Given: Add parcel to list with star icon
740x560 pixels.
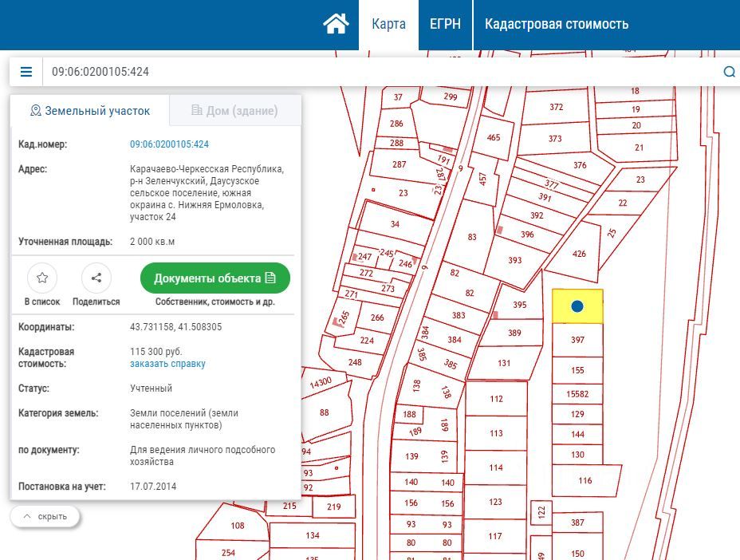Looking at the screenshot, I should 42,278.
